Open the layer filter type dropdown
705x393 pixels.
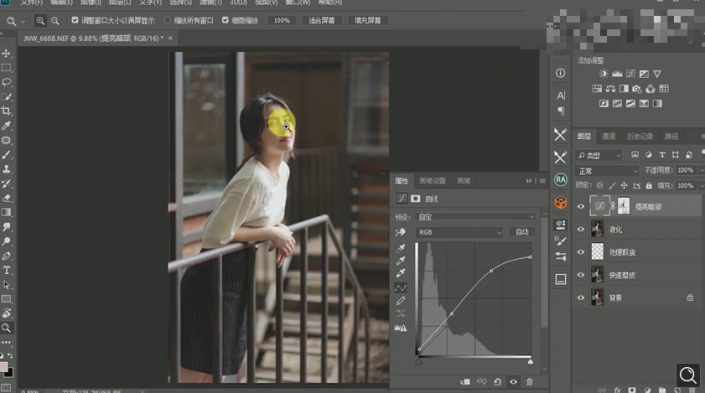(x=599, y=155)
